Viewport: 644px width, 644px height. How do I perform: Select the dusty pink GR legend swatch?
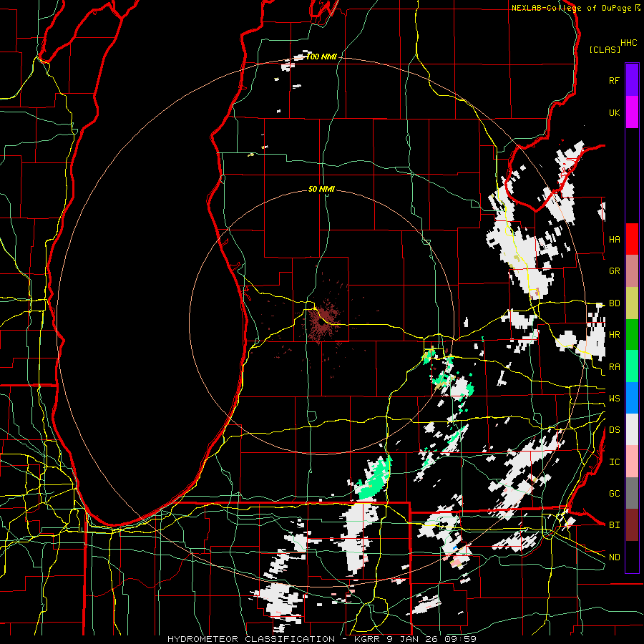pos(632,271)
